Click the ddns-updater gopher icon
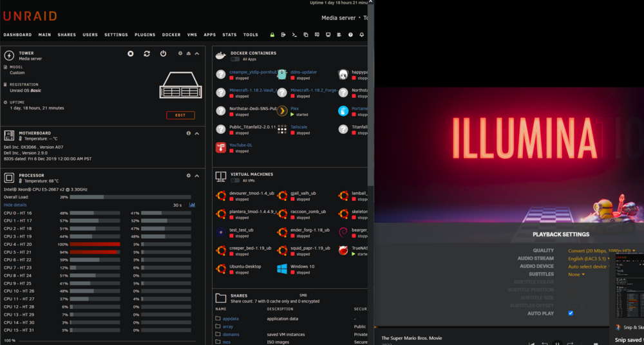 pos(282,74)
